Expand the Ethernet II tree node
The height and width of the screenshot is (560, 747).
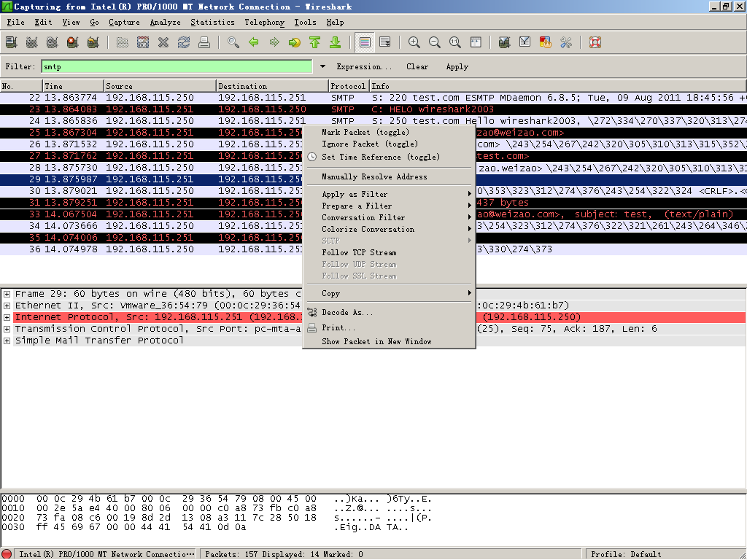(x=7, y=306)
